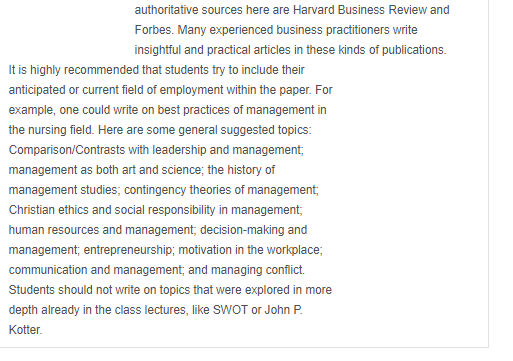Viewport: 513px width, 361px height.
Task: Click 'management as both art and science'
Action: 105,170
